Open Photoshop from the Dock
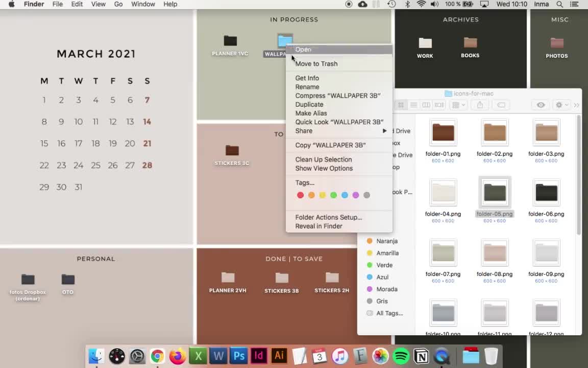 pos(238,356)
